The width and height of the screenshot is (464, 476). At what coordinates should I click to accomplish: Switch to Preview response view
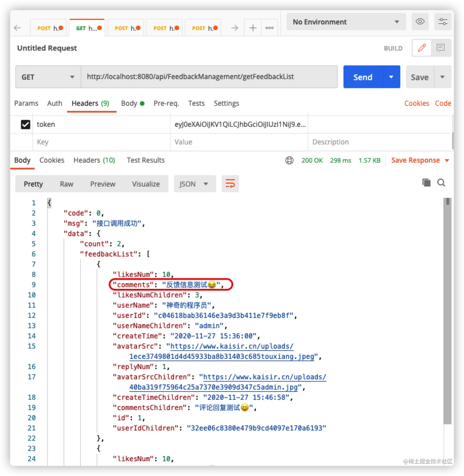(x=103, y=184)
